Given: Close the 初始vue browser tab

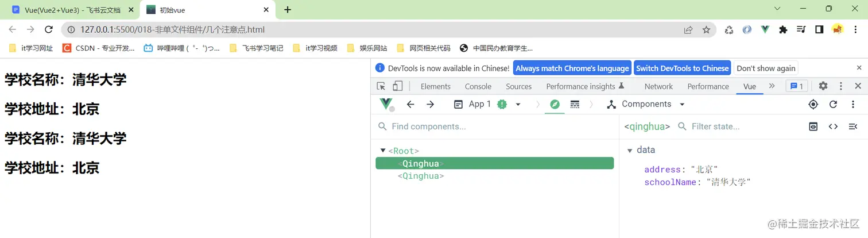Looking at the screenshot, I should point(266,10).
